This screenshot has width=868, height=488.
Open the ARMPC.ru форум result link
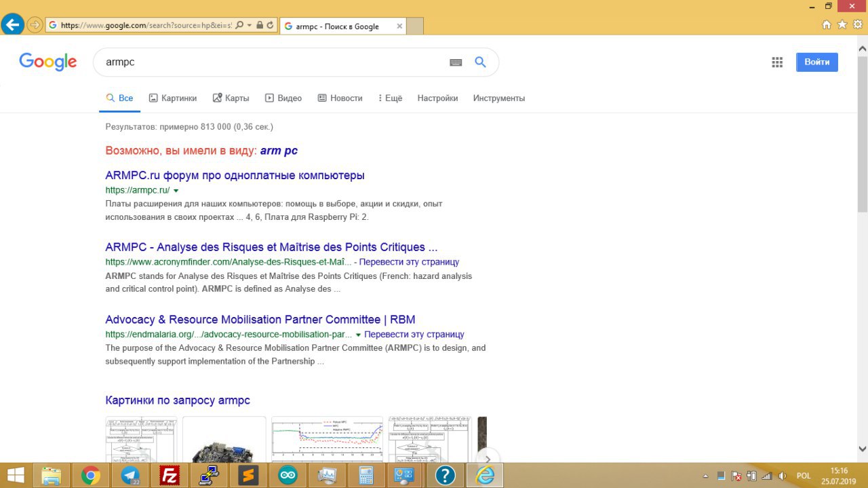235,175
